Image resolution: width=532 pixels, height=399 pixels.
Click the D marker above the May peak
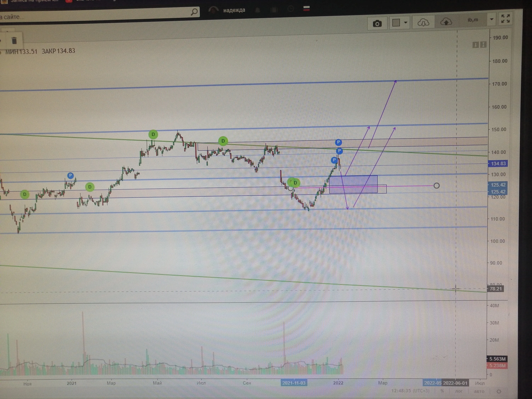coord(153,134)
